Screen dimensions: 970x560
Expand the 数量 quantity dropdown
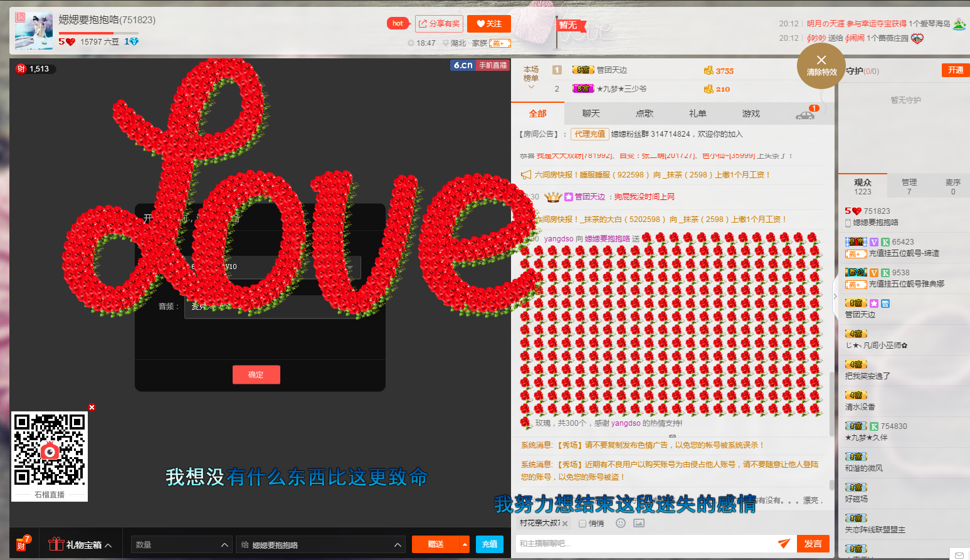181,544
